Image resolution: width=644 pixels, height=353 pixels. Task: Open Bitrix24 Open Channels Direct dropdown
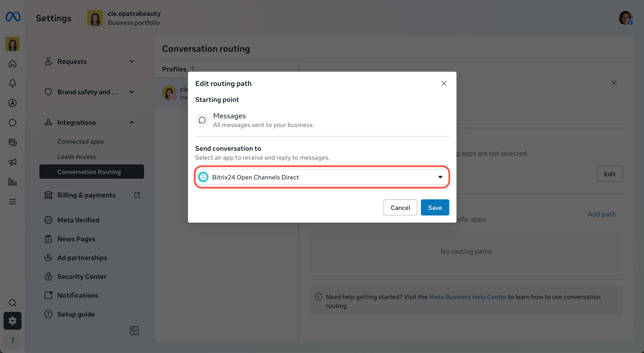click(x=322, y=177)
